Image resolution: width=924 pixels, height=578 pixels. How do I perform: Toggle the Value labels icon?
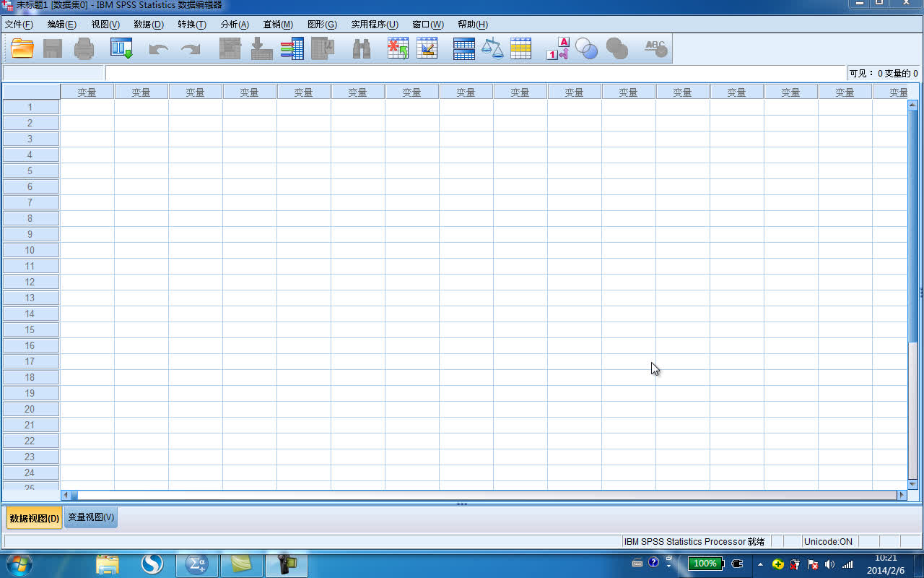point(558,48)
